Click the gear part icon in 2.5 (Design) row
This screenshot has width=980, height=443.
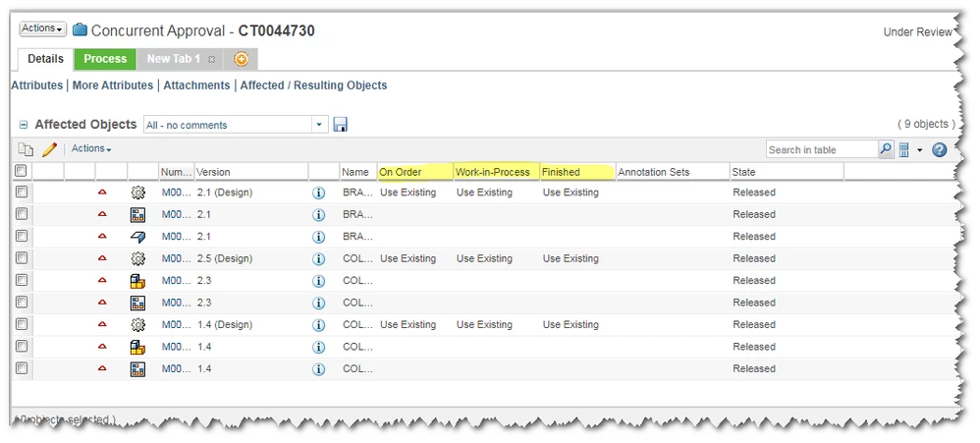pos(138,258)
